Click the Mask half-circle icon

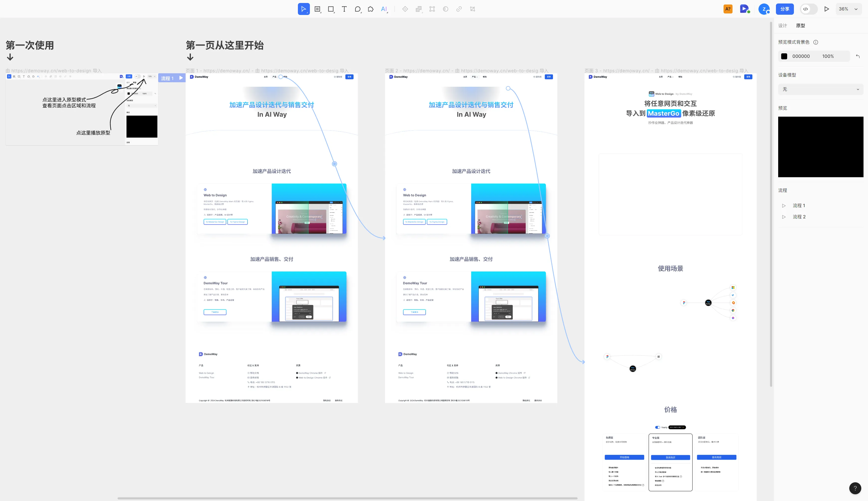coord(445,9)
